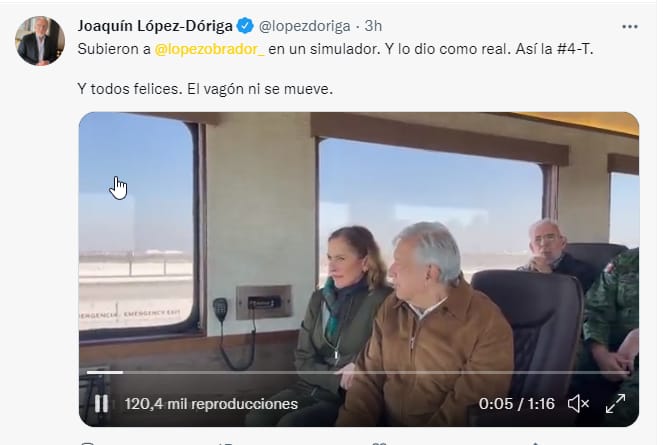Click the share icon below video
666x445 pixels.
(x=535, y=443)
